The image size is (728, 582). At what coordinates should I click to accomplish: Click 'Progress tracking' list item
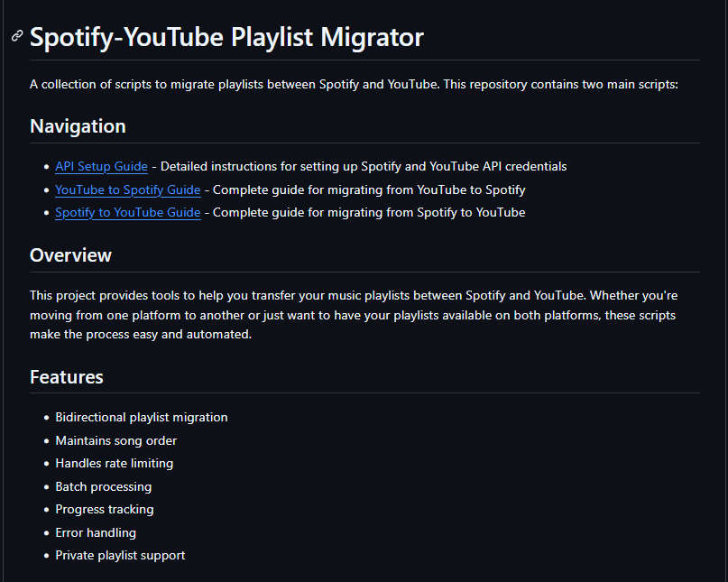click(x=105, y=509)
